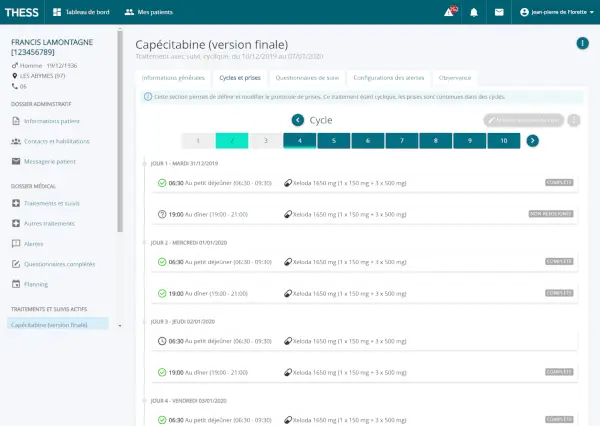Select cycle 8

pos(435,141)
